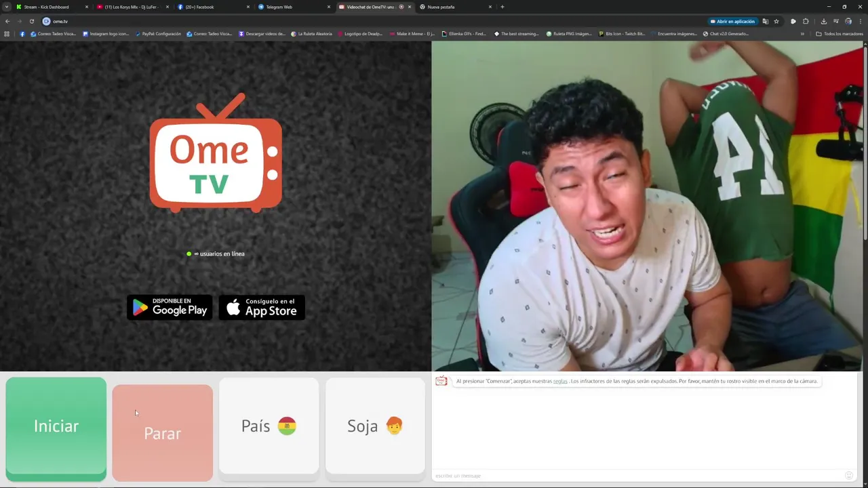Open the site info icon beside ome.tv
The width and height of the screenshot is (868, 488).
[x=47, y=21]
